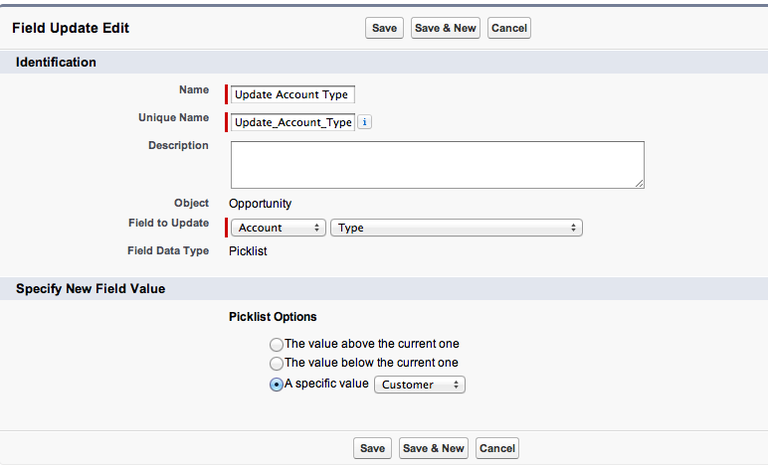Select 'The value below the current one' option
The image size is (768, 467).
[276, 363]
